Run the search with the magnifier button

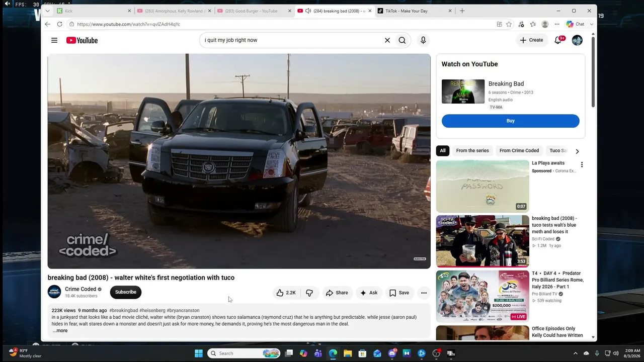[402, 40]
